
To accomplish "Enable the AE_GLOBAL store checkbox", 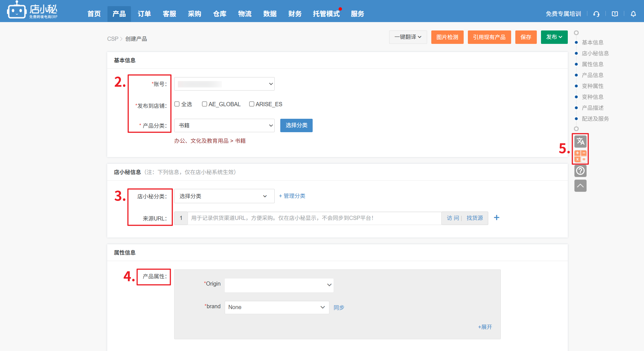I will [x=204, y=104].
